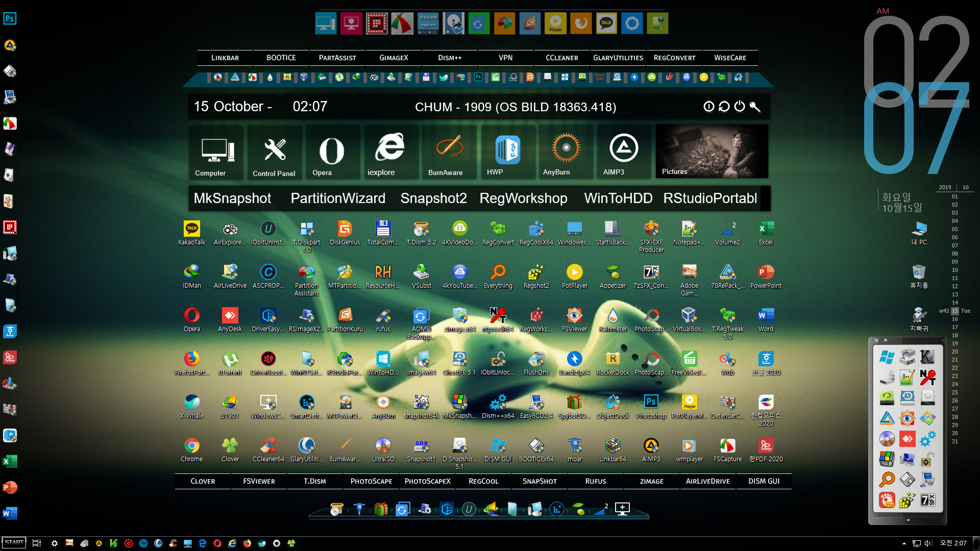Launch the FSViewer desktop icon

(x=574, y=320)
